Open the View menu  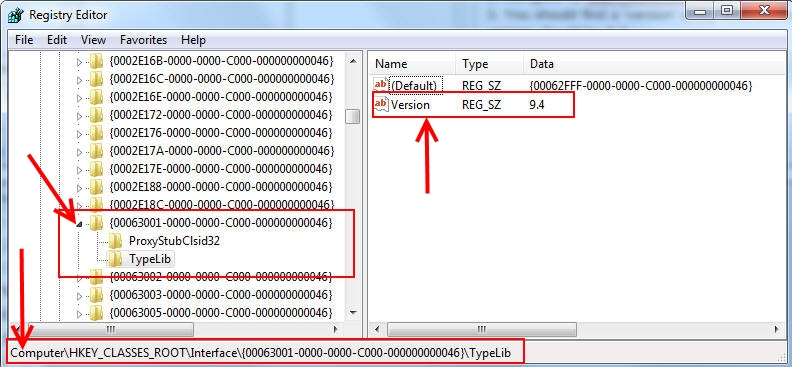pos(93,40)
